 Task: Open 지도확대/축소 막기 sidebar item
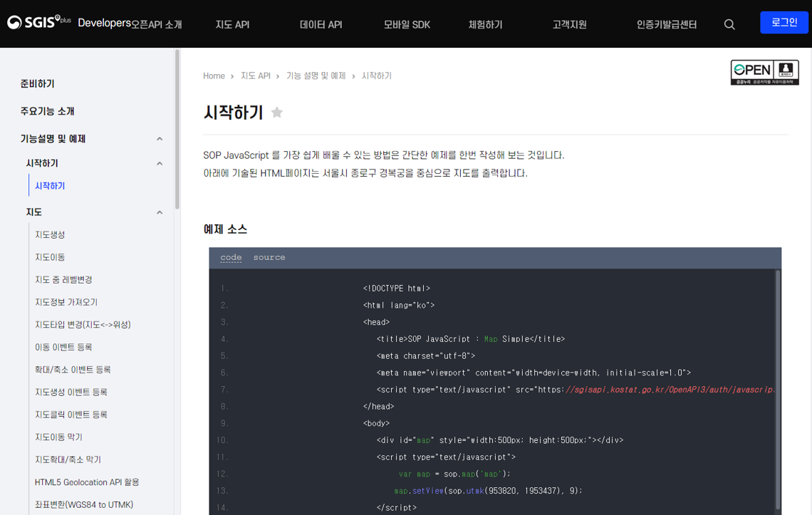[x=68, y=459]
